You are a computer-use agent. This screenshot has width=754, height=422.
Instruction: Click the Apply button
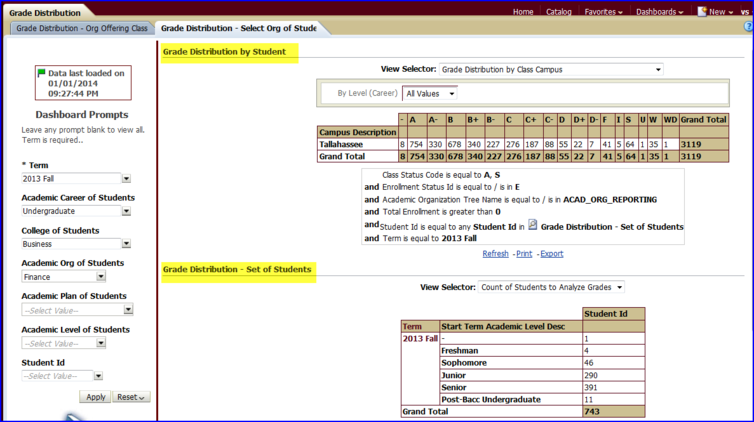pos(95,397)
